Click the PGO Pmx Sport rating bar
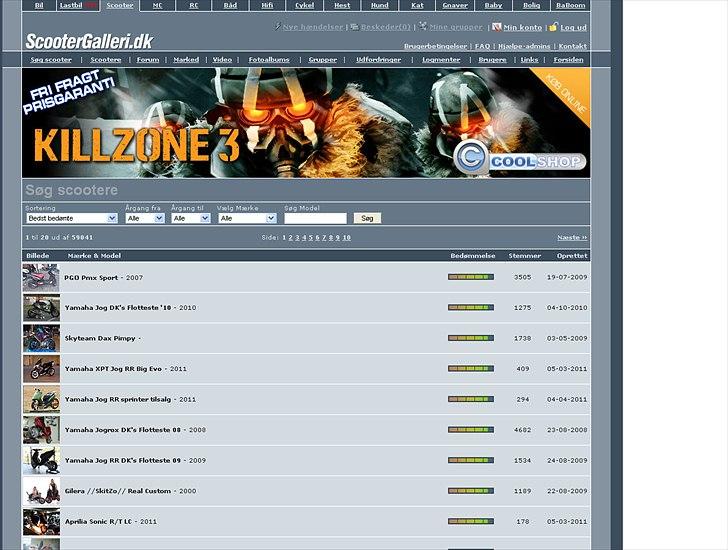Screen dimensions: 728x550 click(470, 277)
